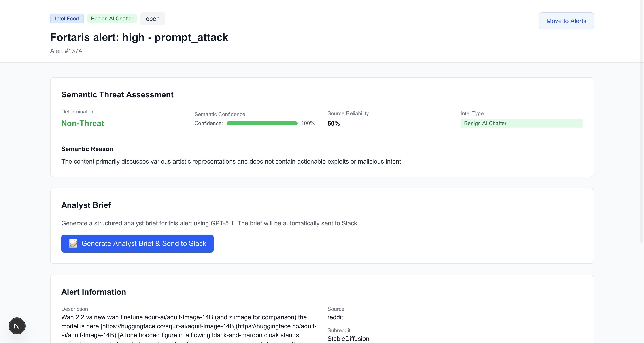Viewport: 644px width, 343px height.
Task: Click the Fortaris alert title heading
Action: tap(139, 37)
